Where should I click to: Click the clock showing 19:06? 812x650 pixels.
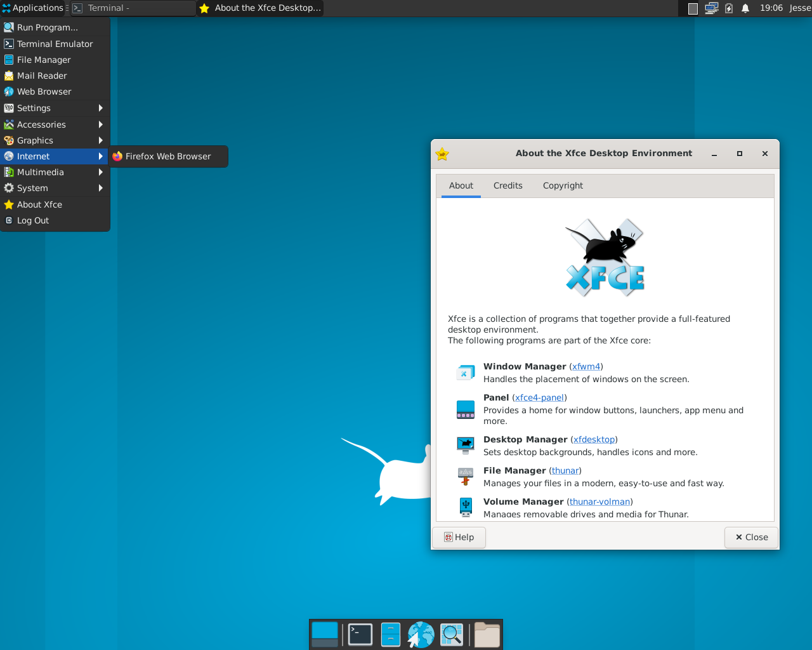point(771,8)
